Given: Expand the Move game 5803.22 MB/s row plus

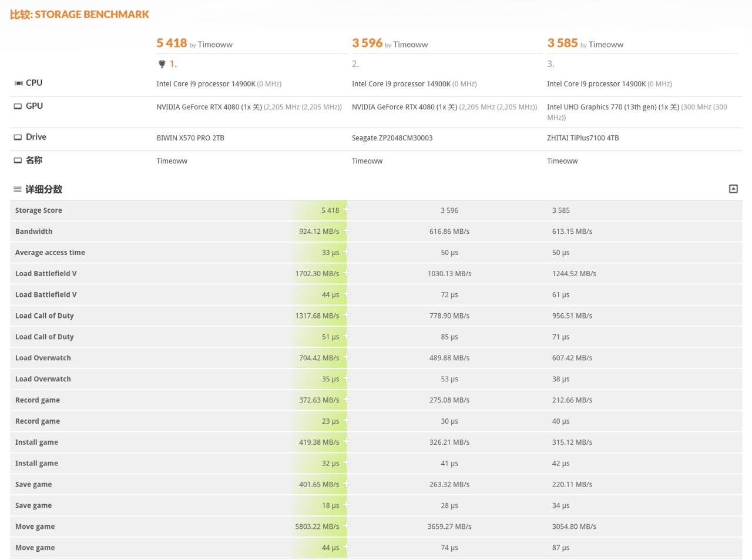Looking at the screenshot, I should coord(347,526).
